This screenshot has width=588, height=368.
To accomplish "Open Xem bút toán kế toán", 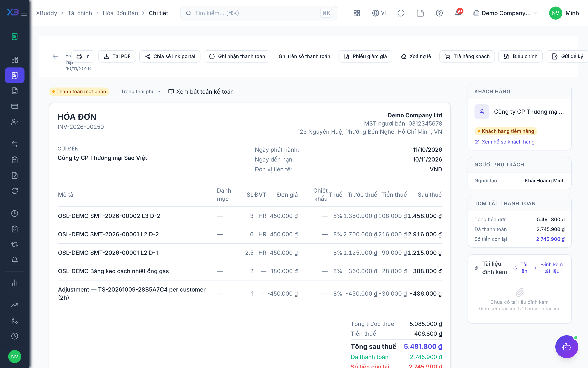I will click(201, 92).
